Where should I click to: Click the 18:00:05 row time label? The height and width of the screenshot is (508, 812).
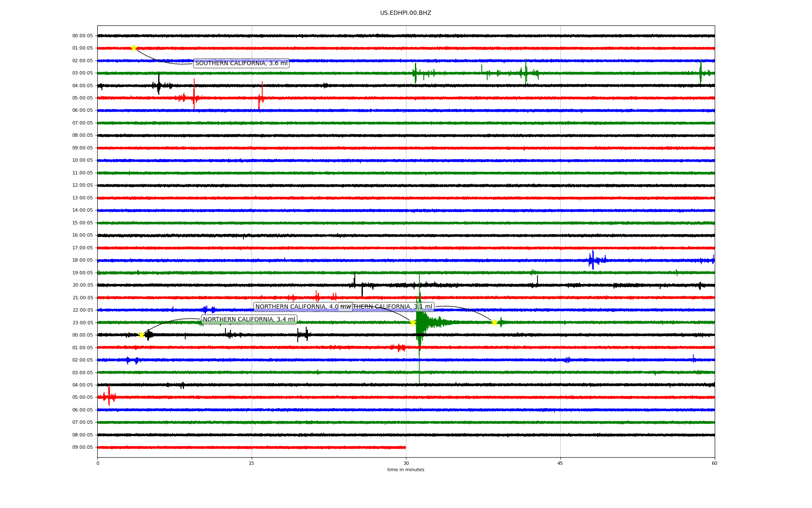coord(82,260)
